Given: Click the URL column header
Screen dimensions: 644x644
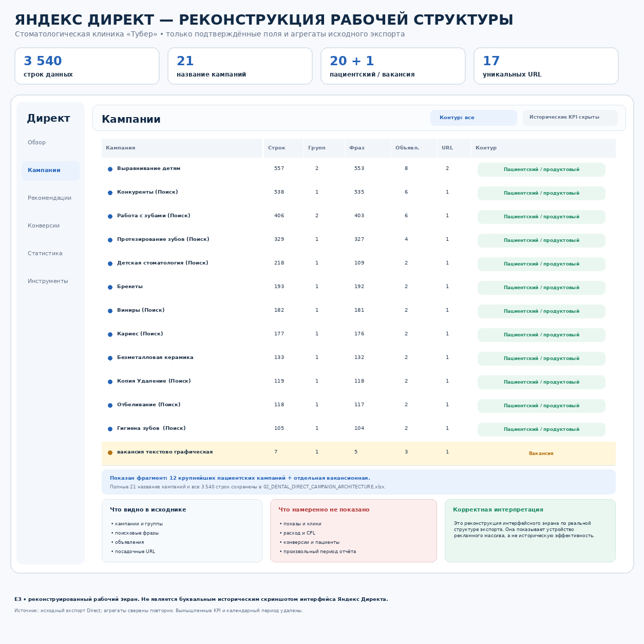Looking at the screenshot, I should (454, 148).
